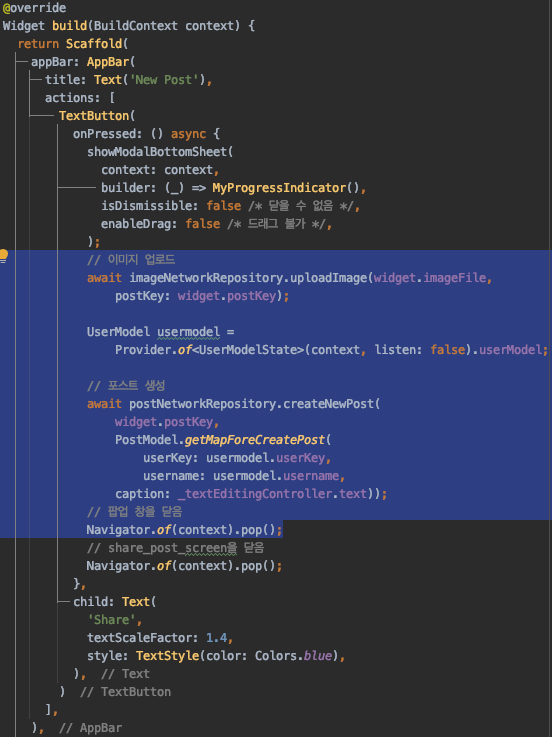
Task: Click the // AppBar closing hint
Action: [90, 728]
